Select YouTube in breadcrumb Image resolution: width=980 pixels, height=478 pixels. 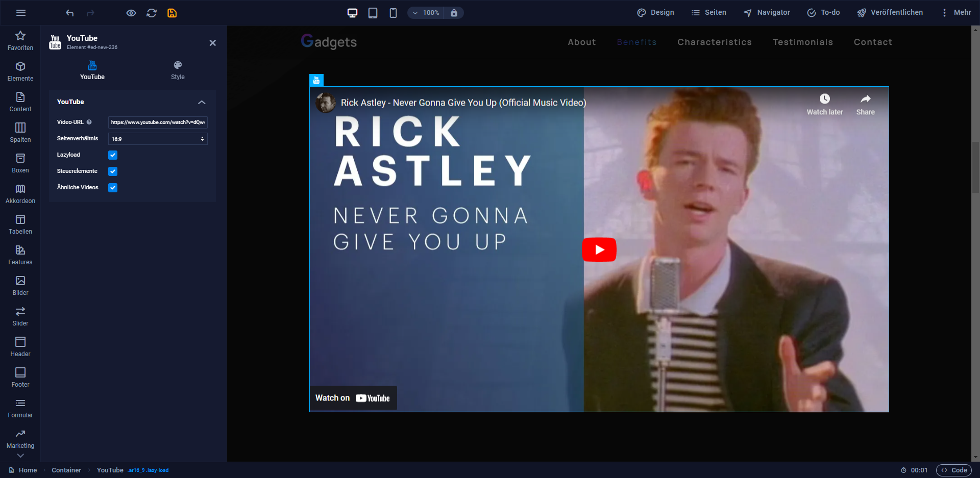point(110,470)
